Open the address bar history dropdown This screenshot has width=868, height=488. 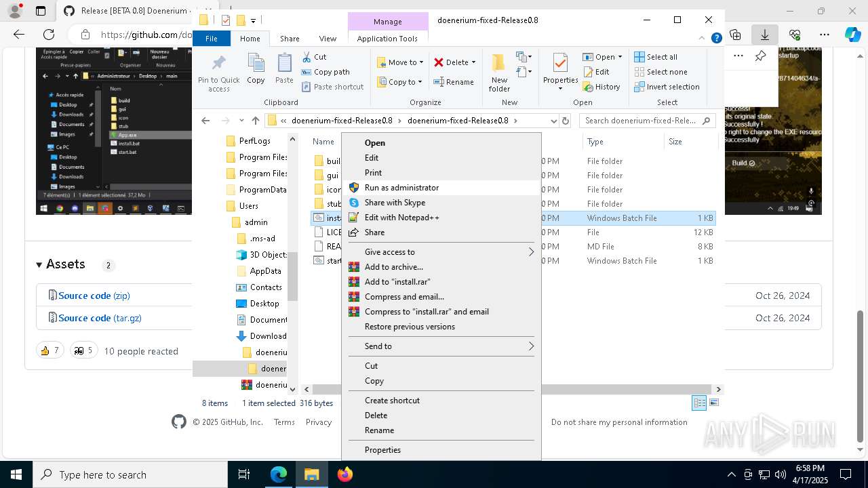point(553,121)
